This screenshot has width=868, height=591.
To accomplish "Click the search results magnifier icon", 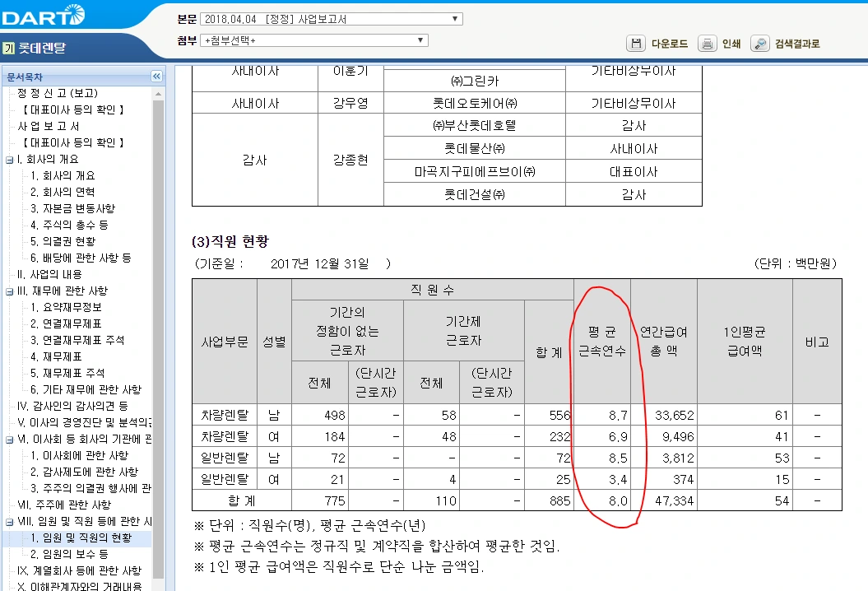I will tap(760, 43).
